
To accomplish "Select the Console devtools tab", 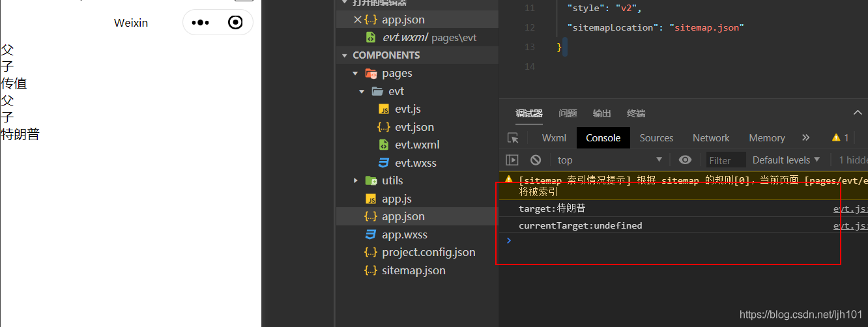I will pyautogui.click(x=603, y=138).
